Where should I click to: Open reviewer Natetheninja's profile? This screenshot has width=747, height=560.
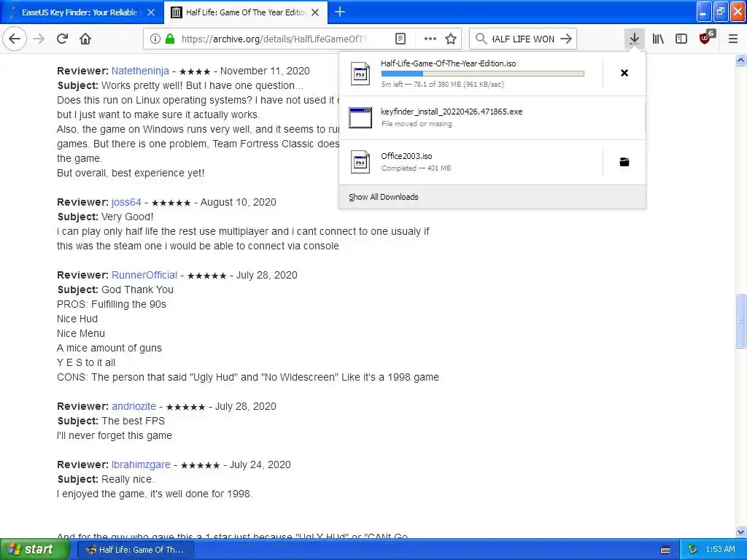pyautogui.click(x=140, y=71)
